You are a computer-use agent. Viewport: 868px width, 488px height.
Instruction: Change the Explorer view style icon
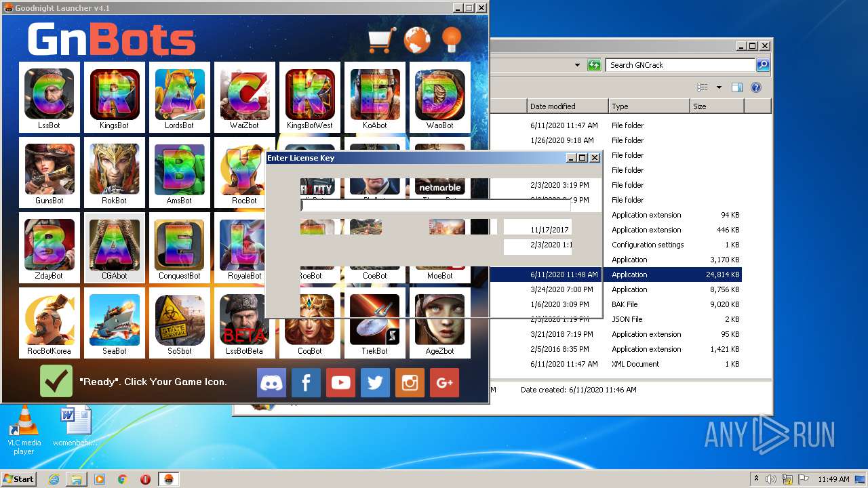pos(703,87)
